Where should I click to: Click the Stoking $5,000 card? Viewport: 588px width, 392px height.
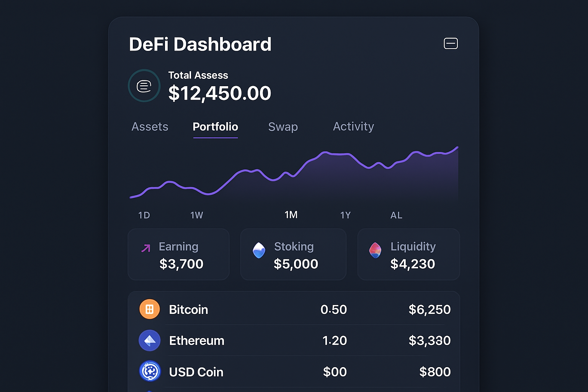[293, 254]
